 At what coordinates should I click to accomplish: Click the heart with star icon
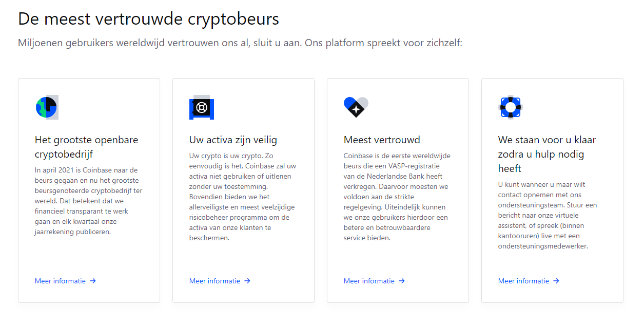(356, 107)
